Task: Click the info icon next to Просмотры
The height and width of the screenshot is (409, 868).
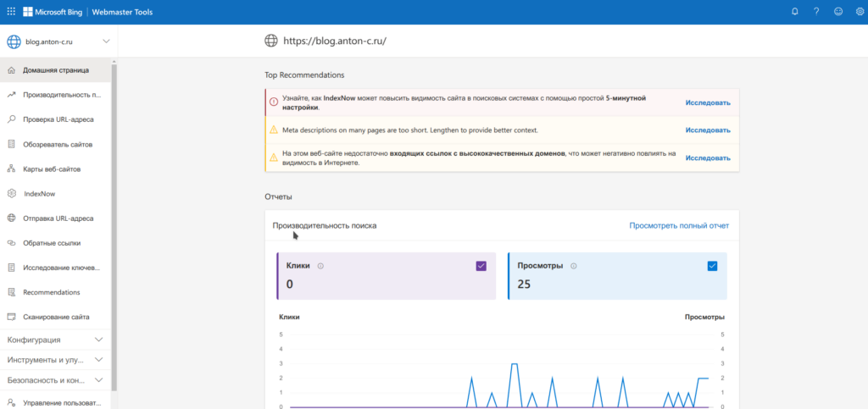Action: click(574, 266)
